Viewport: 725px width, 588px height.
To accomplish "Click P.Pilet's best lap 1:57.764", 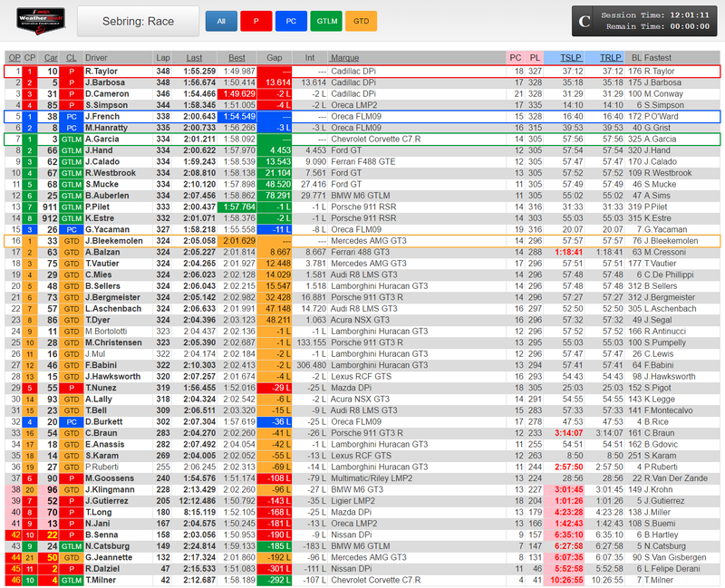I will pos(239,207).
